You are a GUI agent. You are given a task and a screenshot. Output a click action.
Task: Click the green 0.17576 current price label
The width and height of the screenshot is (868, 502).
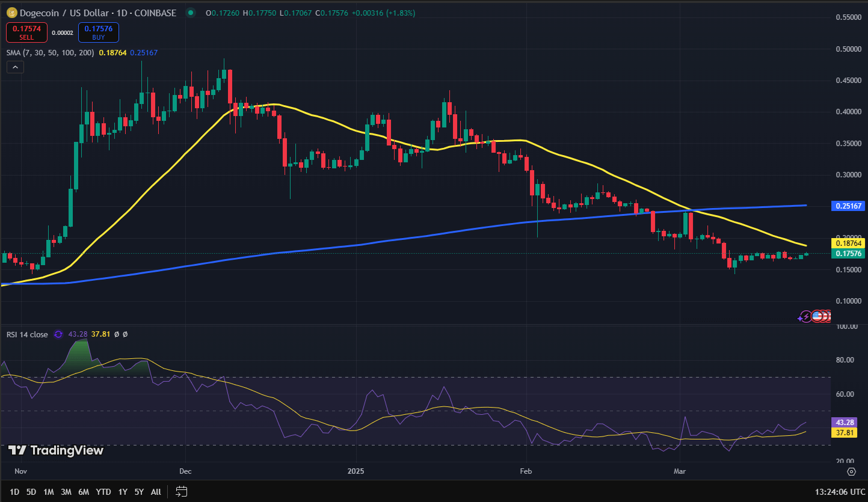(848, 254)
